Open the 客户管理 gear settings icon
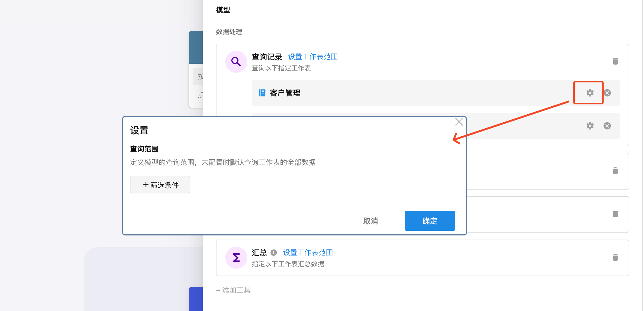This screenshot has width=644, height=311. pyautogui.click(x=590, y=93)
